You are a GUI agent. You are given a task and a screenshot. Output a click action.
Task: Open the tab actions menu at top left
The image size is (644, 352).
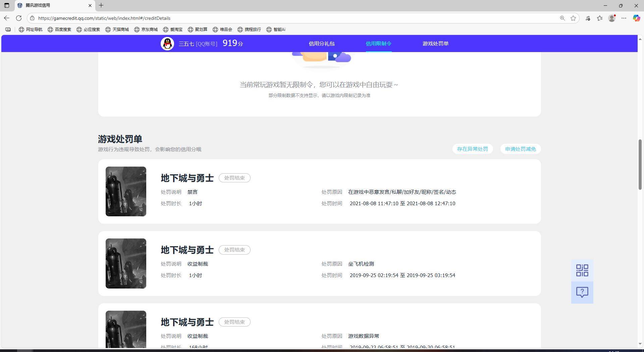point(7,5)
